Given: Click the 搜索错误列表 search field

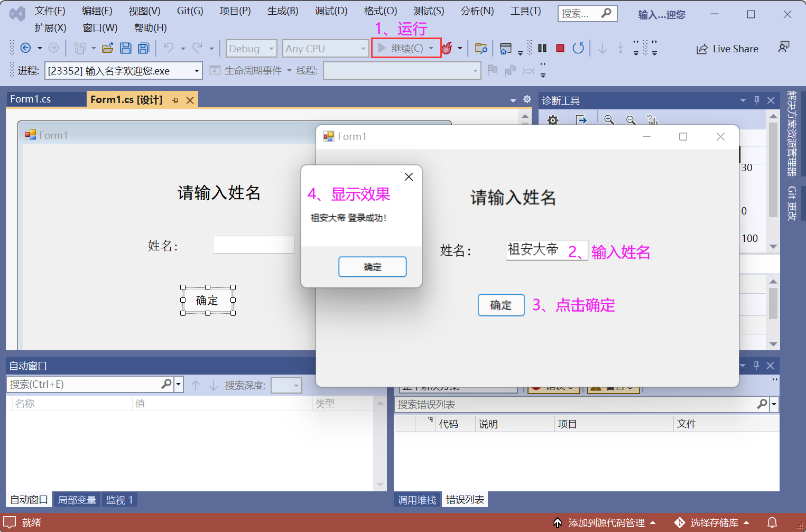Looking at the screenshot, I should [x=576, y=405].
